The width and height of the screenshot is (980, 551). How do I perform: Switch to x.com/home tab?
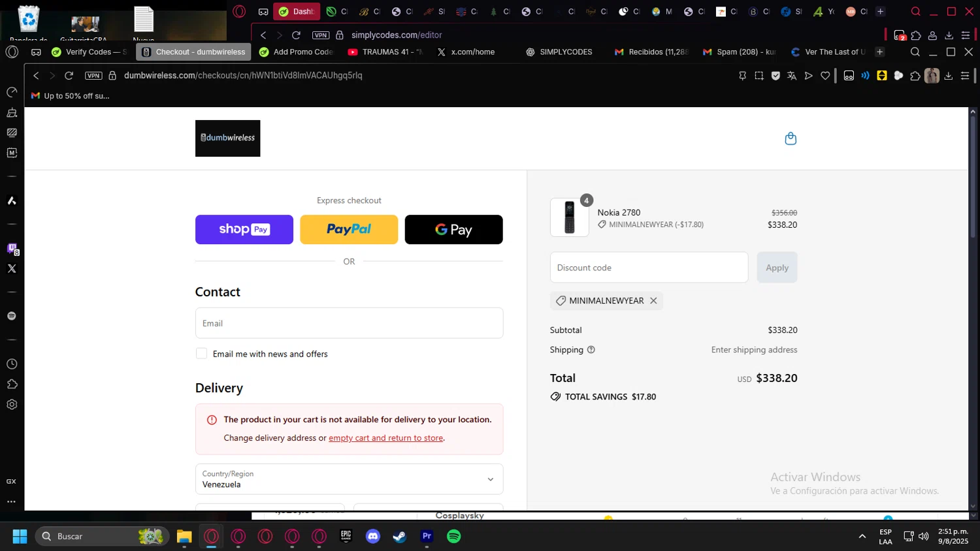click(x=466, y=52)
